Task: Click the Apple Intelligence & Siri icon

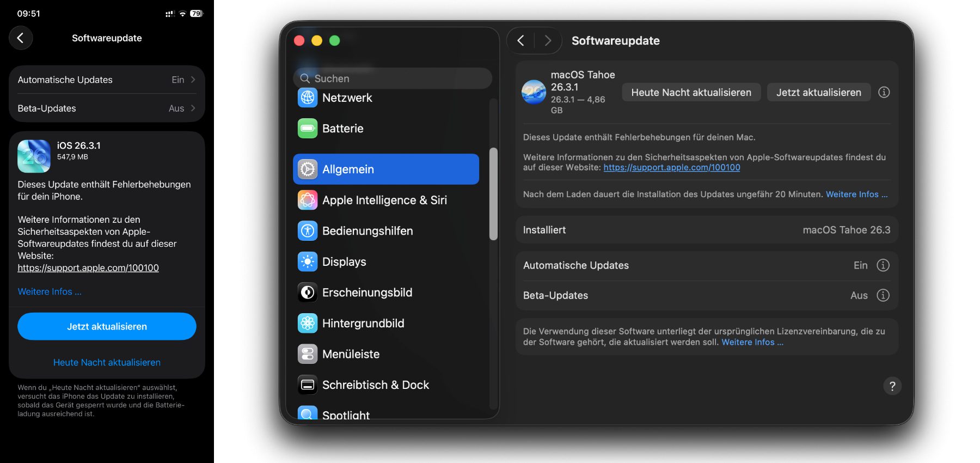Action: click(308, 200)
